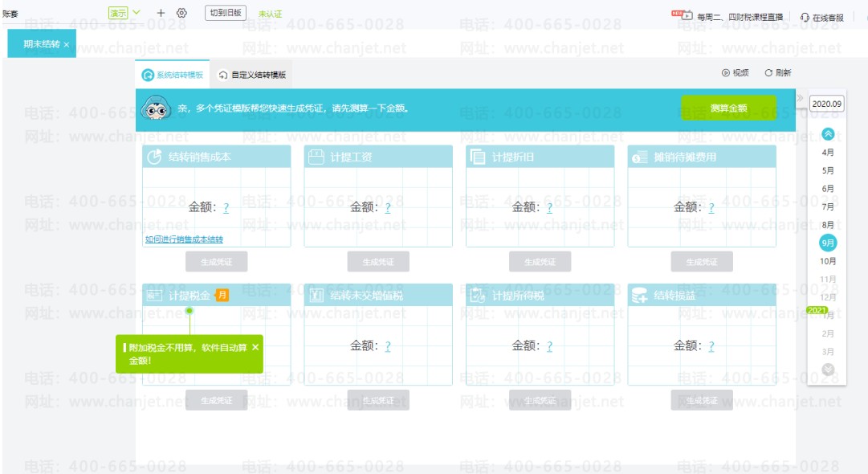Click the 测算金额 green button
This screenshot has width=868, height=474.
coord(728,108)
